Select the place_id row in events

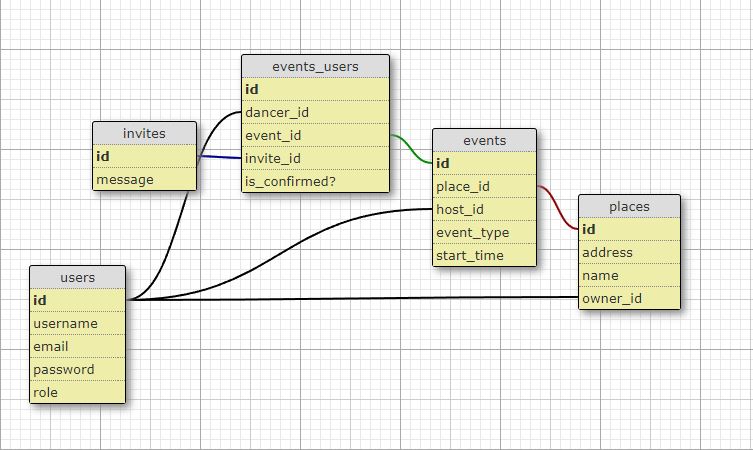[x=485, y=186]
